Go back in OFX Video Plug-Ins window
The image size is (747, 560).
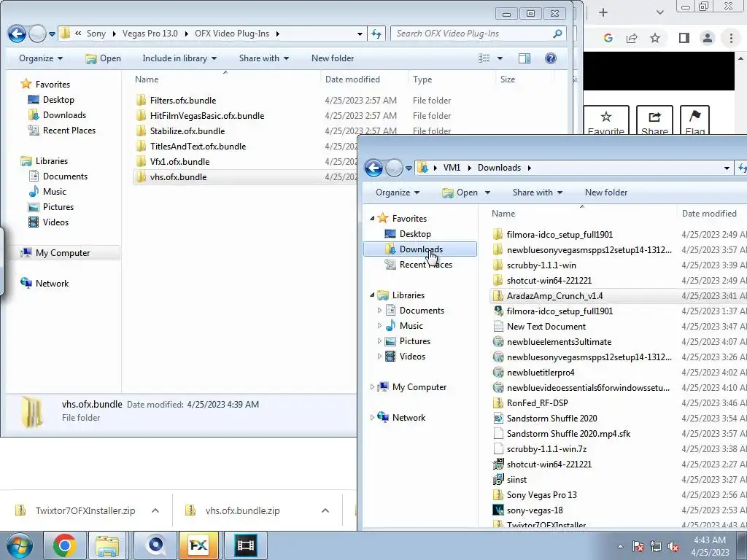(x=18, y=34)
